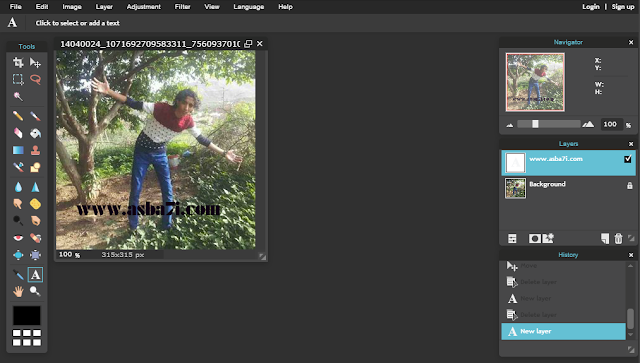Screen dimensions: 640x363
Task: Select the Gradient tool
Action: click(18, 150)
